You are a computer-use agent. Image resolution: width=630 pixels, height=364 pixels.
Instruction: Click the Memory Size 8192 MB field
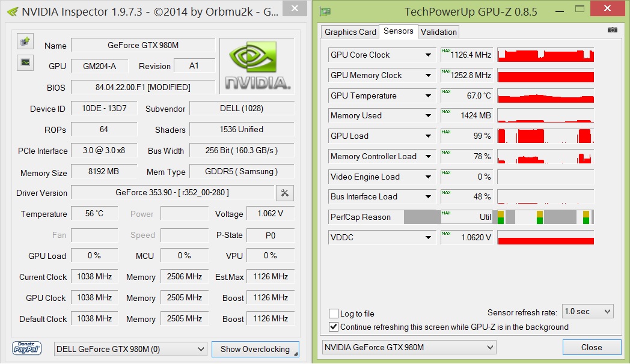(x=104, y=171)
